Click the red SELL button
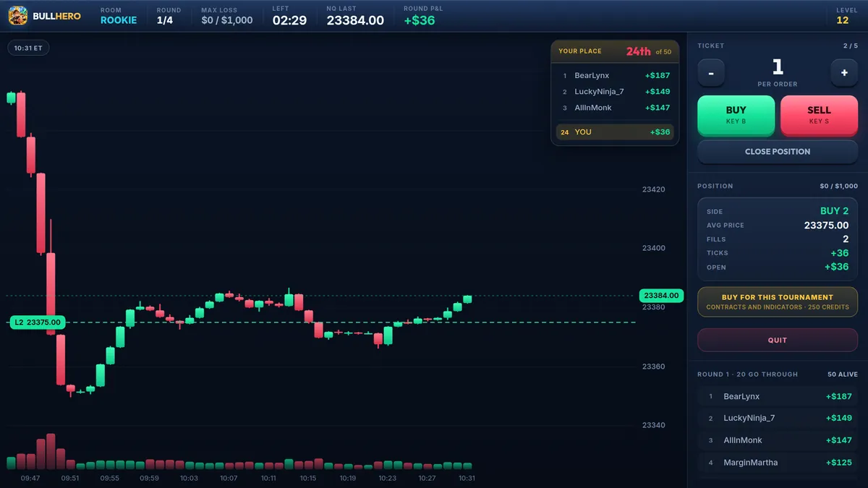 [819, 115]
